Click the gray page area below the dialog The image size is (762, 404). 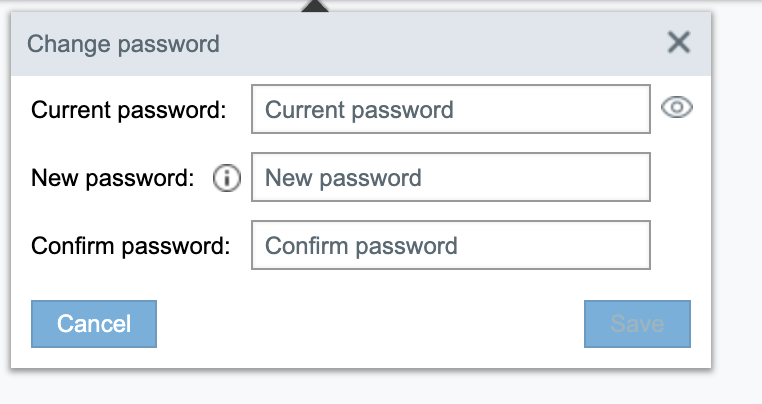[x=360, y=388]
